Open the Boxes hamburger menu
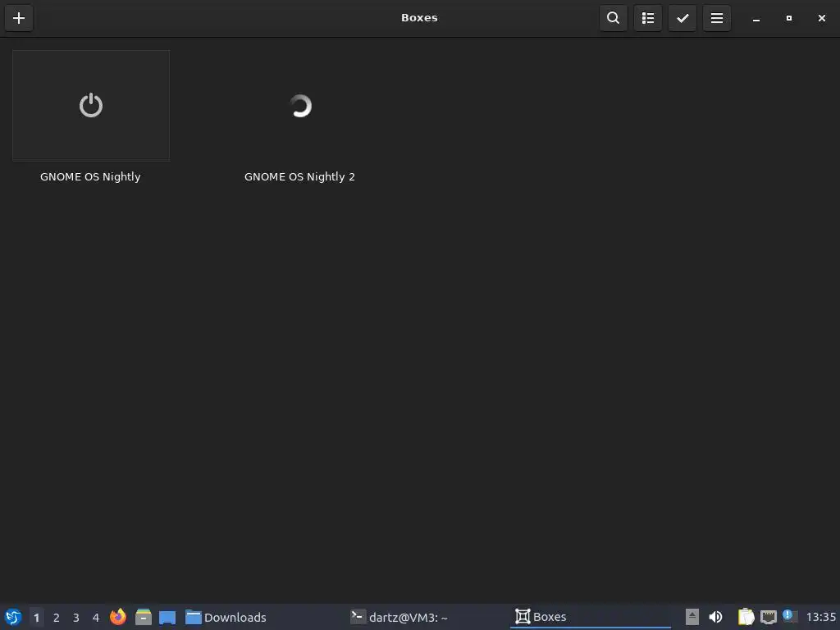 [717, 18]
